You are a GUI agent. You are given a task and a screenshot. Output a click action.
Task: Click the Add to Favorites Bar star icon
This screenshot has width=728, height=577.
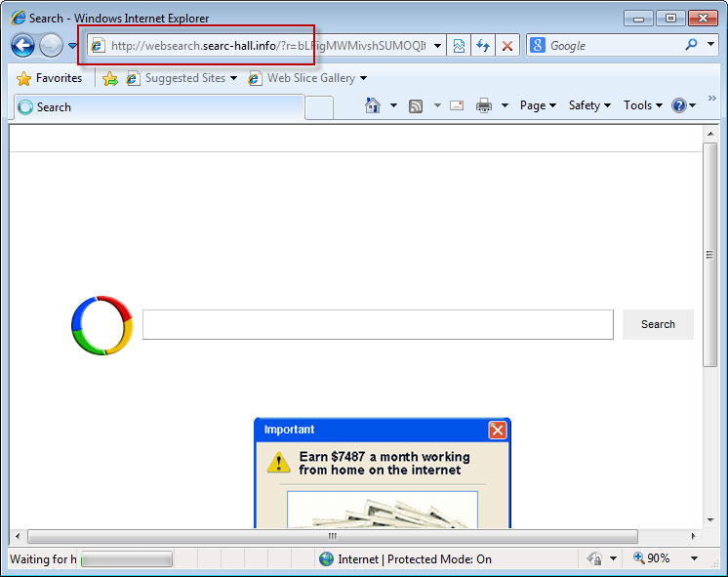pyautogui.click(x=110, y=78)
